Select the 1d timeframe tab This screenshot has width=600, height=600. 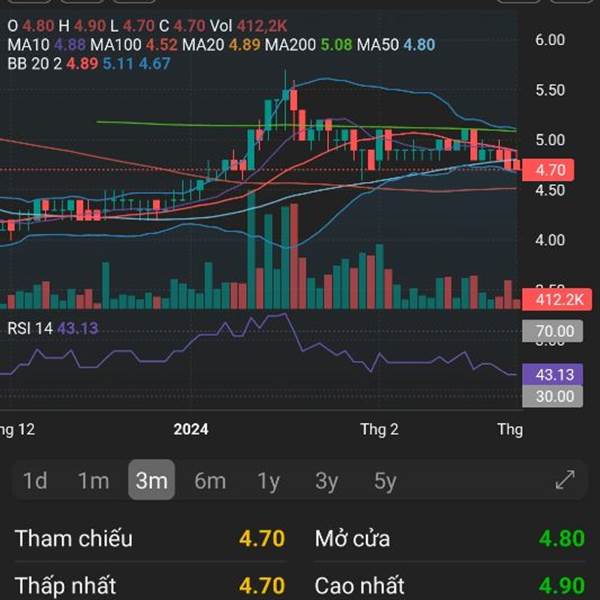pos(35,481)
